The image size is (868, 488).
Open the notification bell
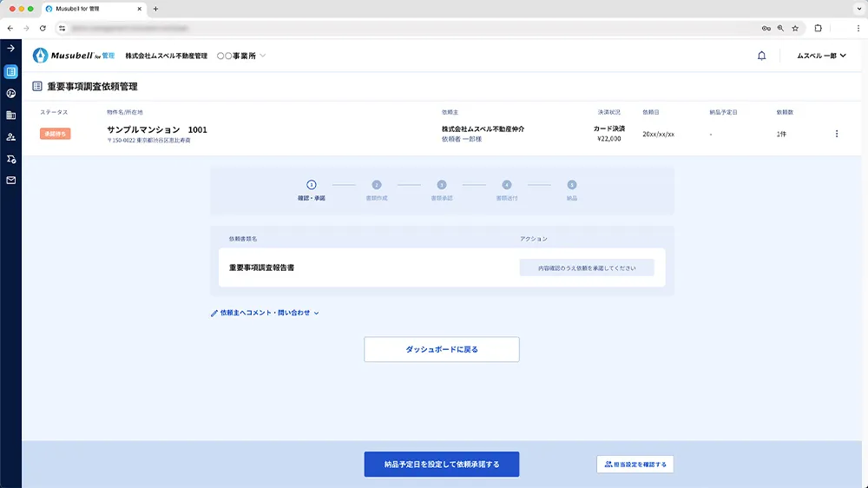click(x=761, y=56)
